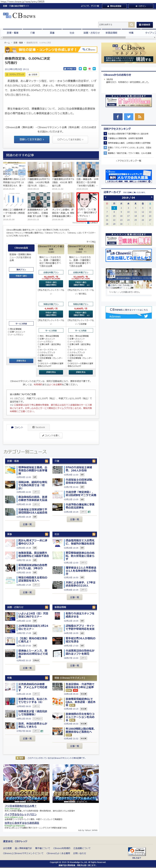The height and width of the screenshot is (868, 156).
Task: Click the 記事を検索する search field
Action: 113,25
